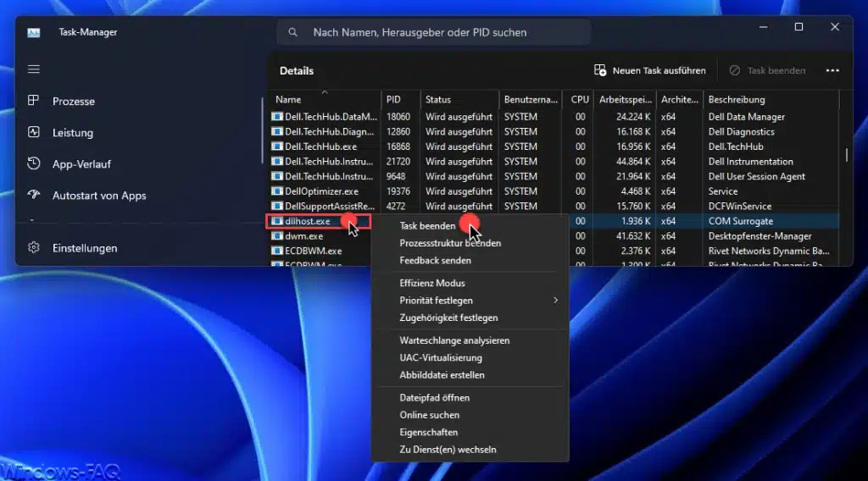
Task: Choose Task beenden in the context menu
Action: [427, 225]
